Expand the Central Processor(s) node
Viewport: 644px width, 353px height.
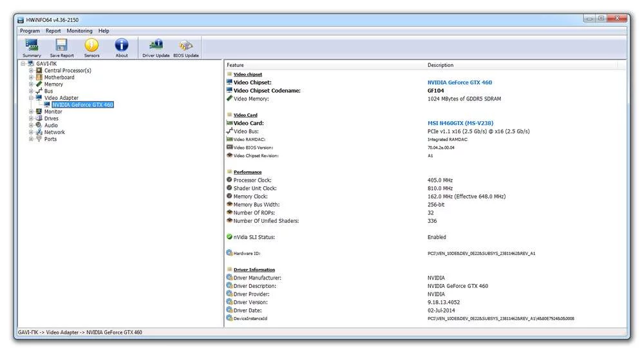click(31, 70)
